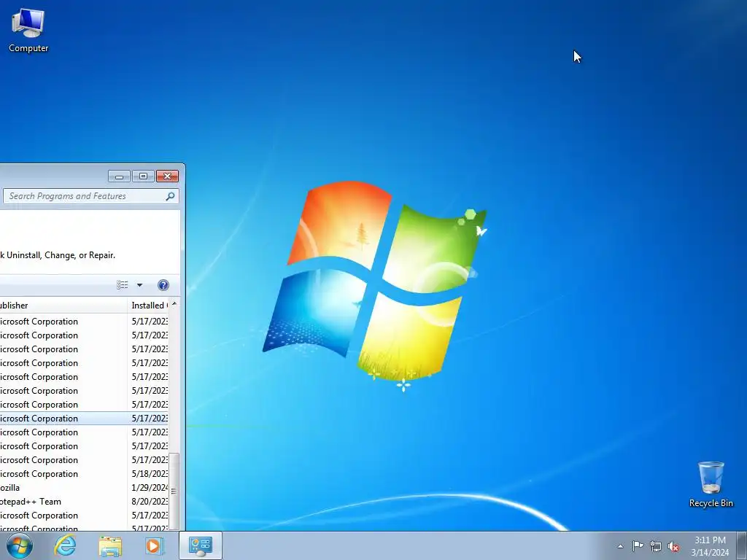Sort by the Publisher column header

click(63, 306)
